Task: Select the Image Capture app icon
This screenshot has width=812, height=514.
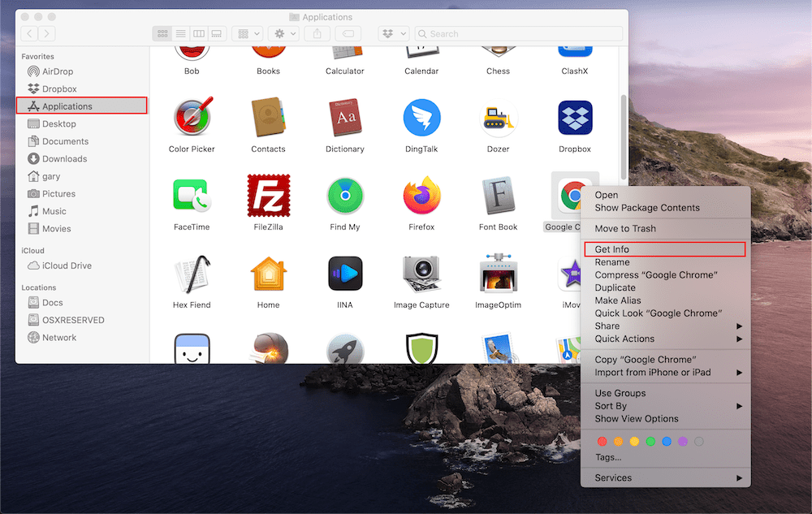Action: click(421, 274)
